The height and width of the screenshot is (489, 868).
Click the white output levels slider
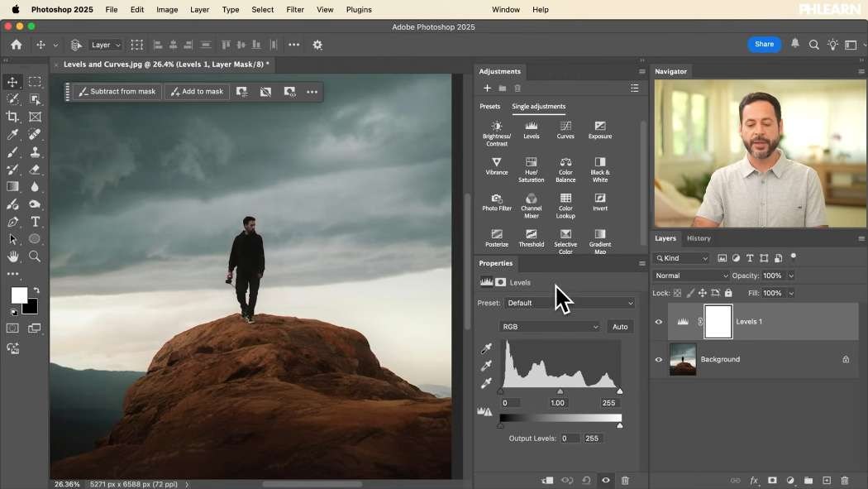(x=619, y=425)
